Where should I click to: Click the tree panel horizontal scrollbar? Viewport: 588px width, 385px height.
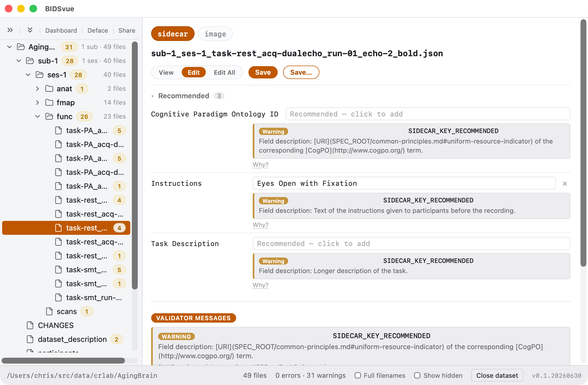coord(63,361)
